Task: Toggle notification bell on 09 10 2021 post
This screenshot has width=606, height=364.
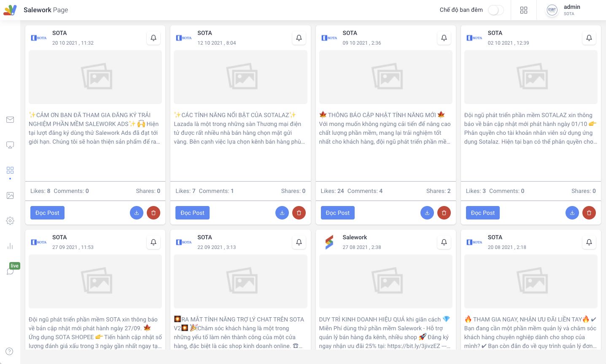Action: coord(444,38)
